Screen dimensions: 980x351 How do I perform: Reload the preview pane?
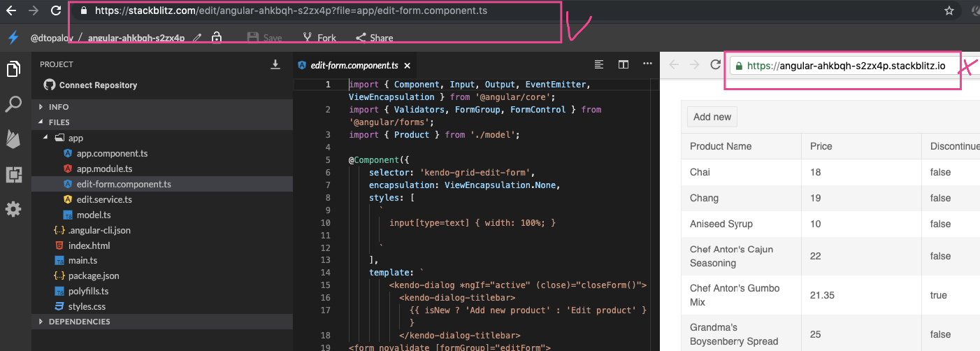715,65
